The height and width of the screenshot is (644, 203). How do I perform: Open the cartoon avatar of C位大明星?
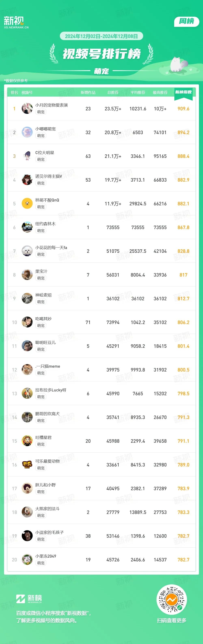coord(27,156)
